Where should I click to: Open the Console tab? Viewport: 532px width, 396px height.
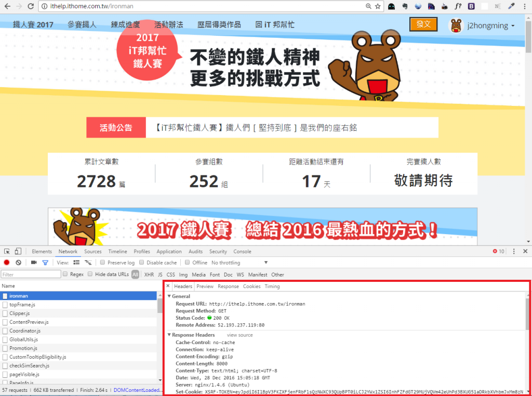[x=242, y=251]
